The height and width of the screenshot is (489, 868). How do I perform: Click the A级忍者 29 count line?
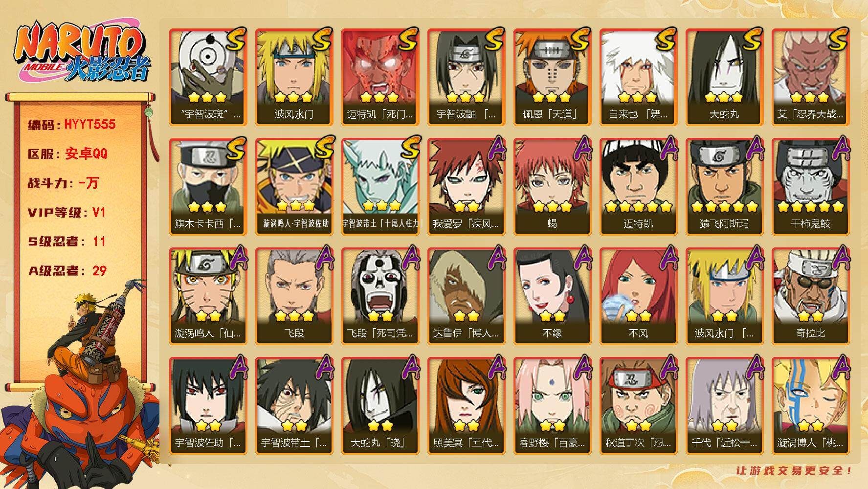(67, 270)
